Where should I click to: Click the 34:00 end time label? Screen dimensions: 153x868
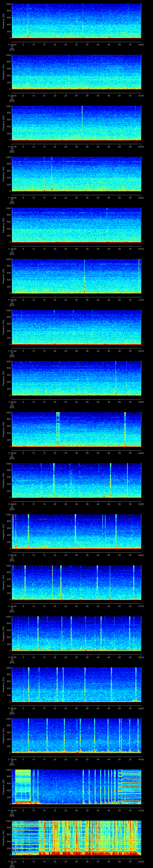click(141, 453)
